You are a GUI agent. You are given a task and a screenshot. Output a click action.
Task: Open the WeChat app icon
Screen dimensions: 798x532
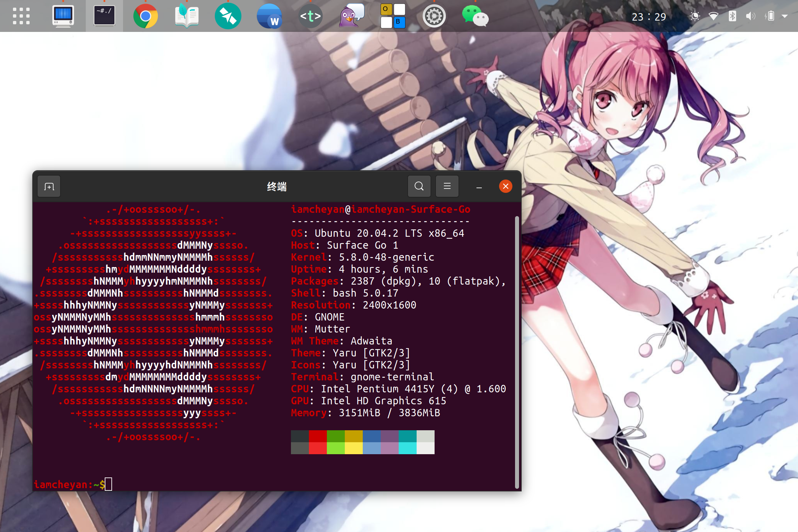pos(475,16)
